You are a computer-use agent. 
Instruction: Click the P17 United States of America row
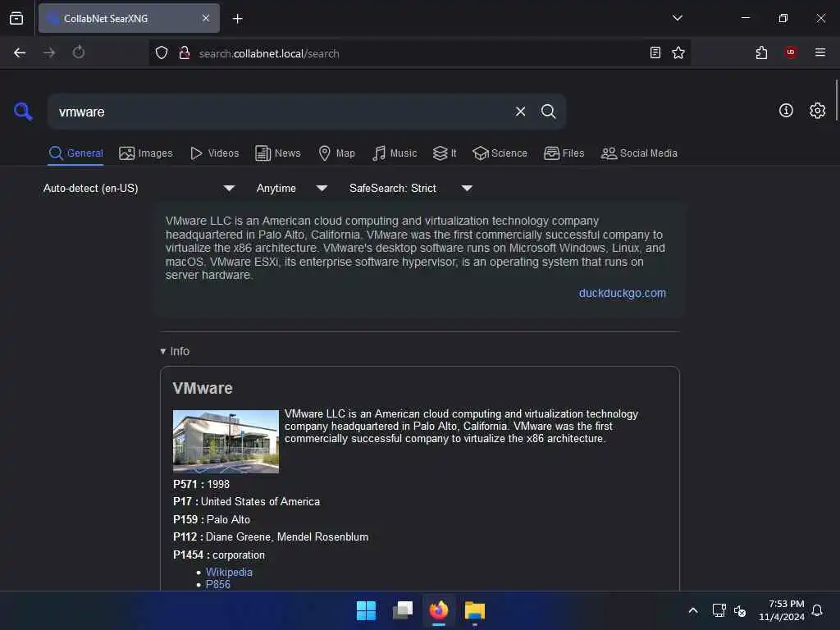tap(246, 501)
